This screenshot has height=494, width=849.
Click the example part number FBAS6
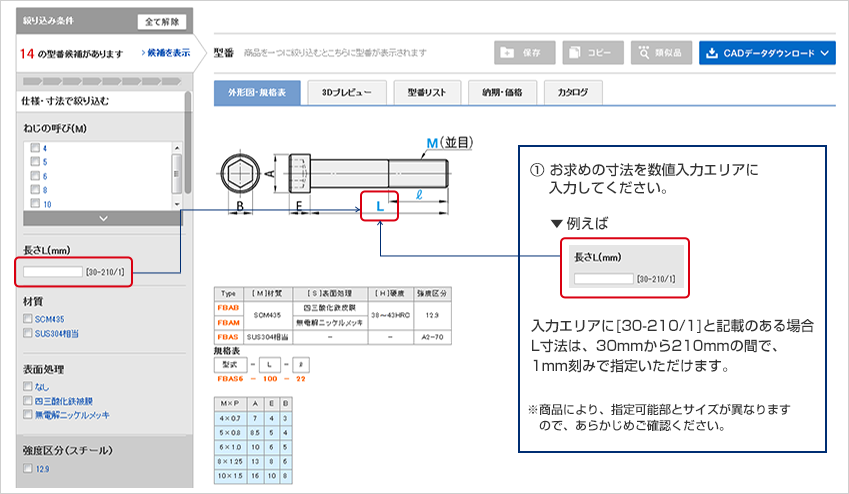tap(230, 379)
